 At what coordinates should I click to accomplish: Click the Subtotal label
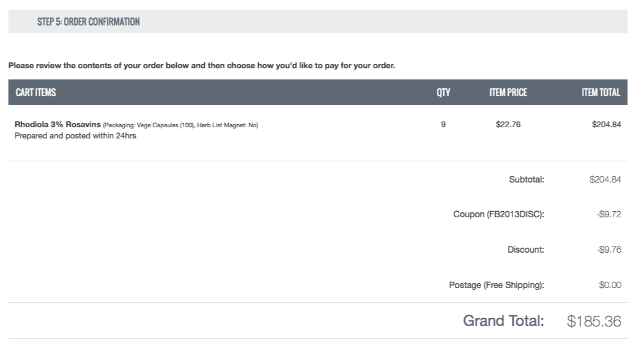click(526, 179)
